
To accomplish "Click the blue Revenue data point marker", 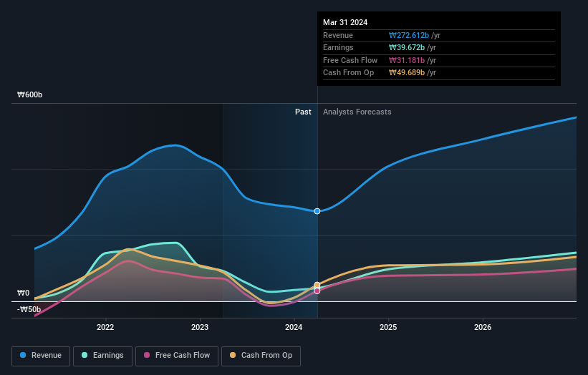I will pyautogui.click(x=317, y=211).
